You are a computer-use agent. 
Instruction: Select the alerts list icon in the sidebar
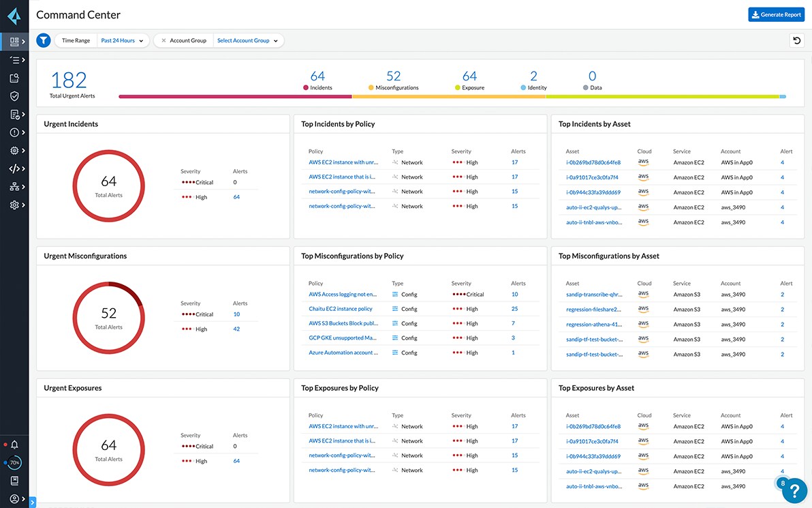pyautogui.click(x=14, y=60)
